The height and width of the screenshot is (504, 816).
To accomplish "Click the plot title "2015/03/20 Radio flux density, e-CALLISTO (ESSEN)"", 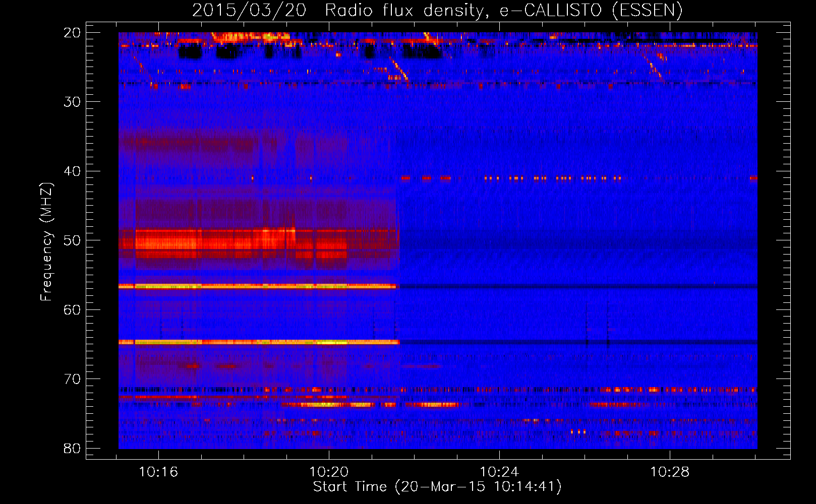I will [x=437, y=10].
